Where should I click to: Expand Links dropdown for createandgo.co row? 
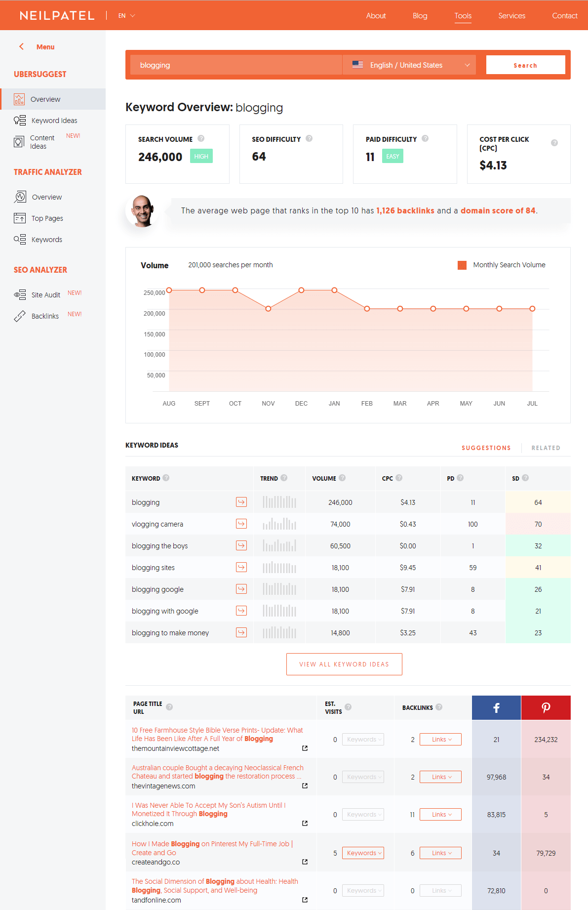pyautogui.click(x=440, y=853)
